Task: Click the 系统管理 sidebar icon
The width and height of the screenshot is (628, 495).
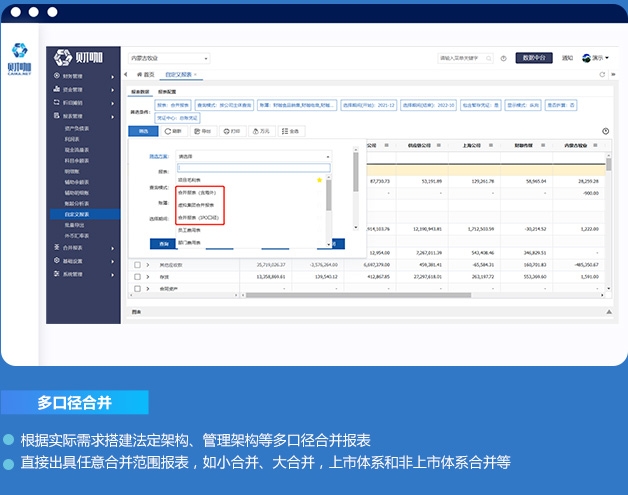Action: point(57,274)
